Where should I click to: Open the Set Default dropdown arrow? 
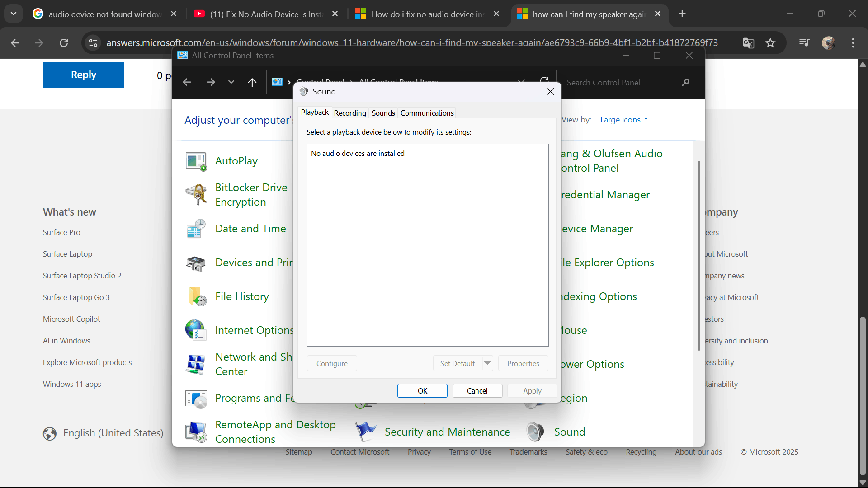[487, 363]
